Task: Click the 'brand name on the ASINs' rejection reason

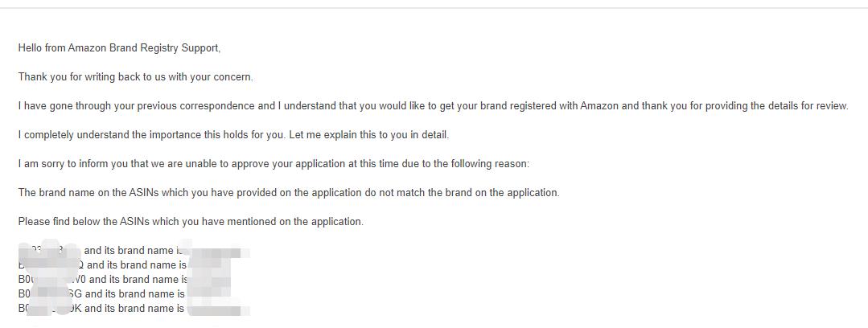Action: [289, 192]
